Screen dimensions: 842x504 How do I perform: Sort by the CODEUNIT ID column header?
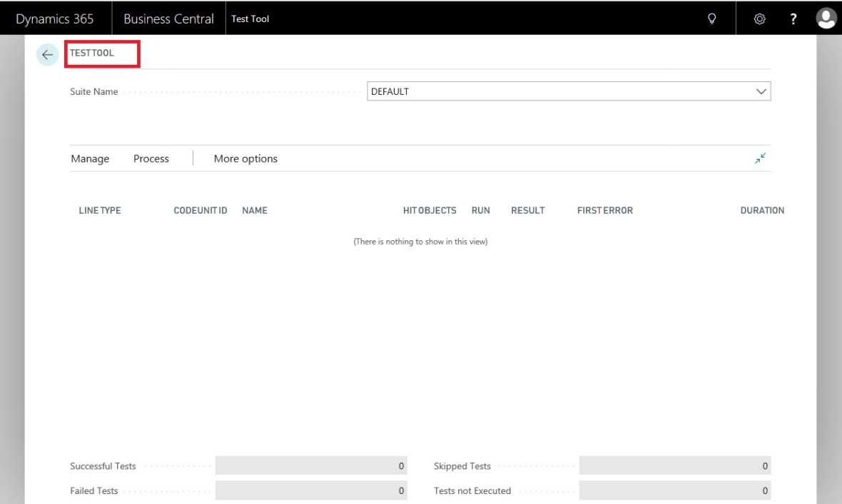point(201,210)
